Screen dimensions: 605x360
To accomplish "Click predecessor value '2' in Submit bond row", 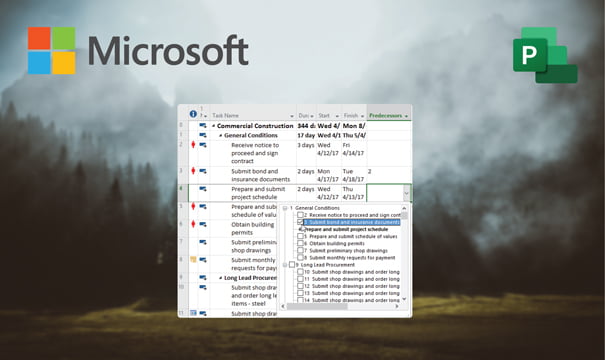I will [x=369, y=171].
